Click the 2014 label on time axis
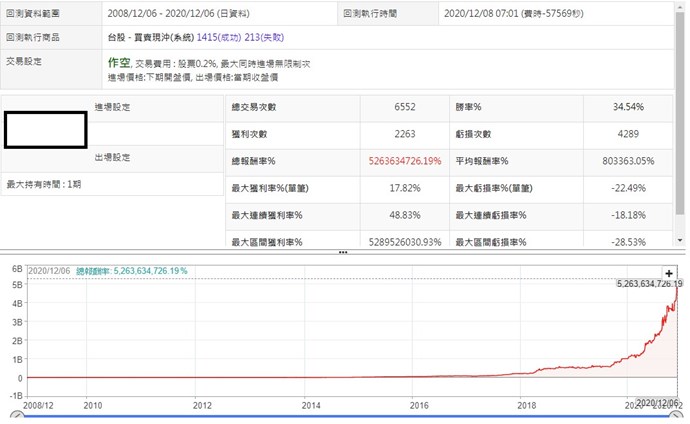Viewport: 690px width, 424px height. (x=311, y=406)
